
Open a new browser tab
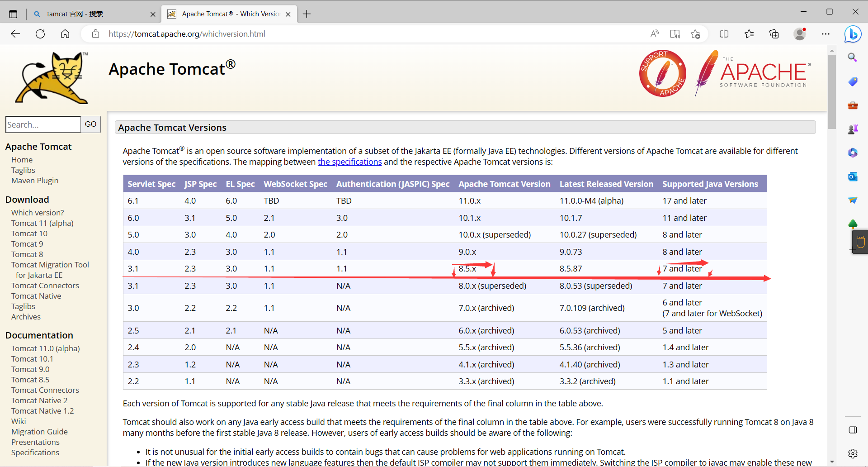click(307, 14)
